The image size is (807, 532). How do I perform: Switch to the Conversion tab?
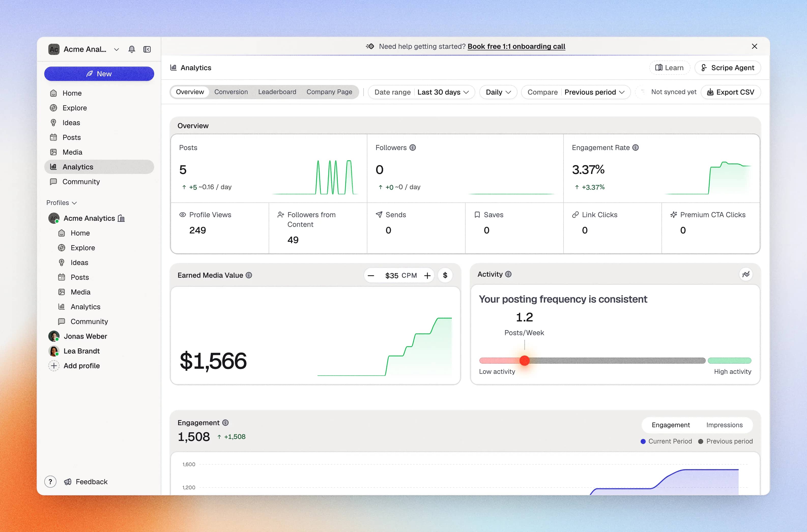click(231, 92)
